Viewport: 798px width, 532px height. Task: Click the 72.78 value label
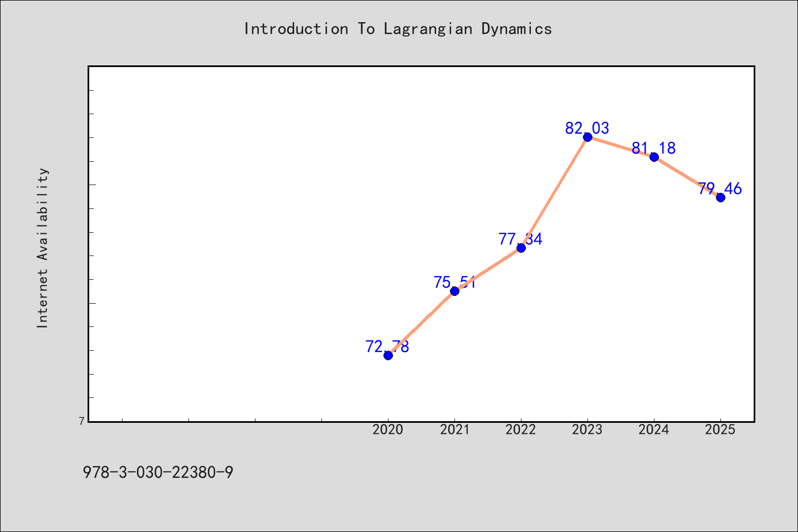coord(387,346)
